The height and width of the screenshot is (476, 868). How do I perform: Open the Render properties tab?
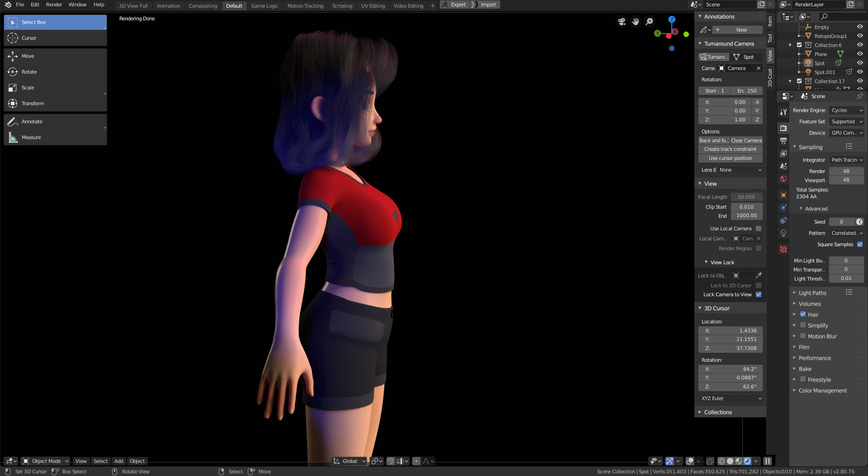(783, 128)
